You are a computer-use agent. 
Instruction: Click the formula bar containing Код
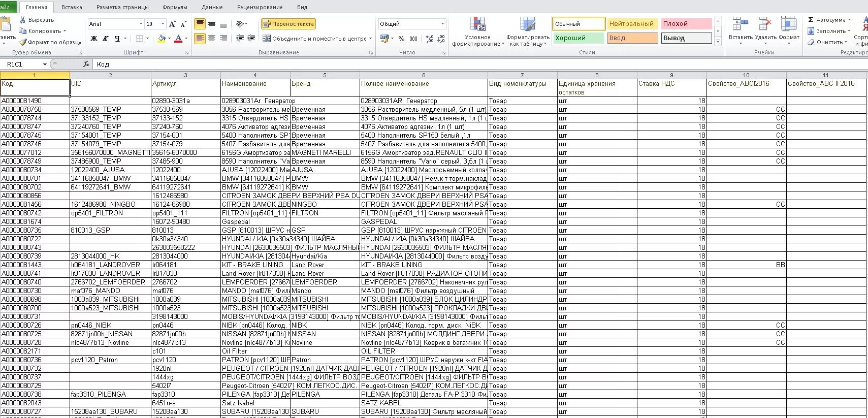pos(480,64)
